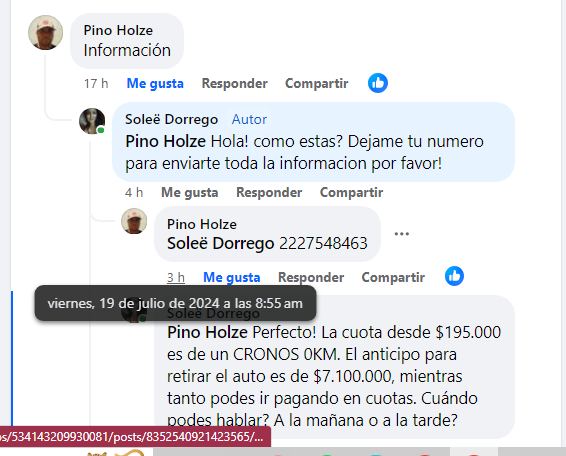
Task: Click Pino Holze mention in Perfecto message
Action: tap(208, 332)
